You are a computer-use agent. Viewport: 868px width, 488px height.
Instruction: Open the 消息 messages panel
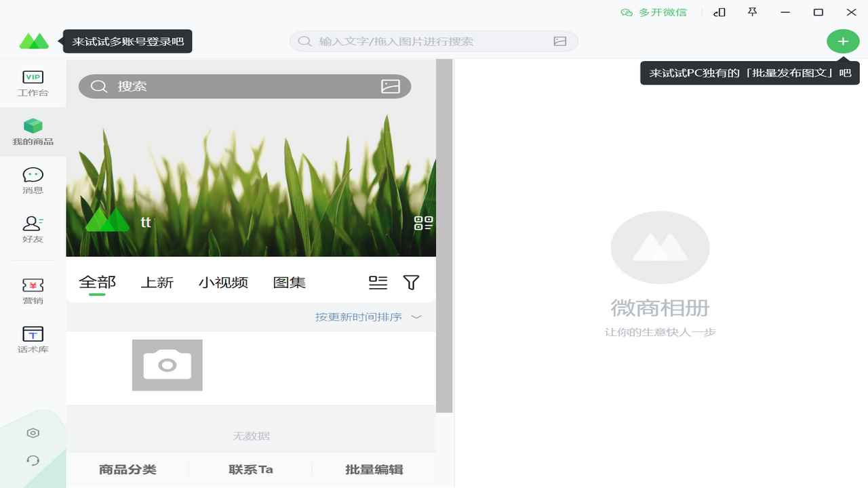[33, 180]
